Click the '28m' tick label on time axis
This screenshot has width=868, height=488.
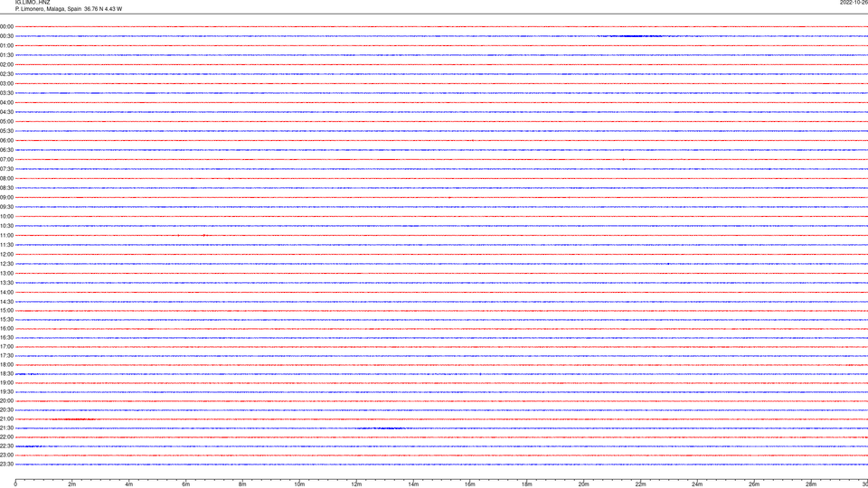(811, 484)
